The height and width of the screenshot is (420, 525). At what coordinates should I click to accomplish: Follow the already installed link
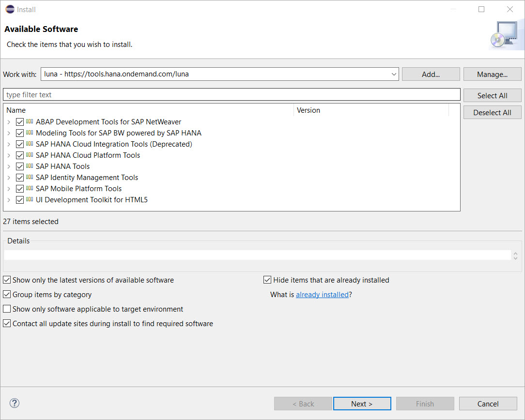[x=322, y=294]
